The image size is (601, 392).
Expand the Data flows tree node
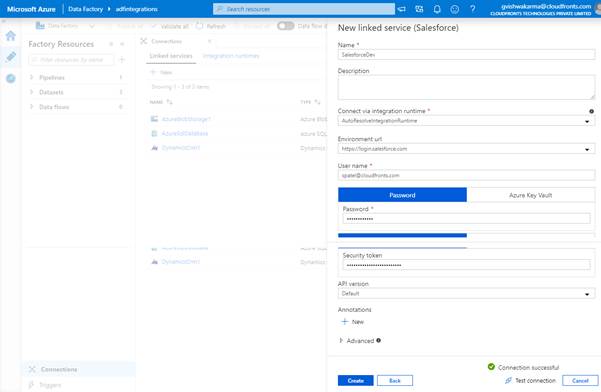pos(31,107)
